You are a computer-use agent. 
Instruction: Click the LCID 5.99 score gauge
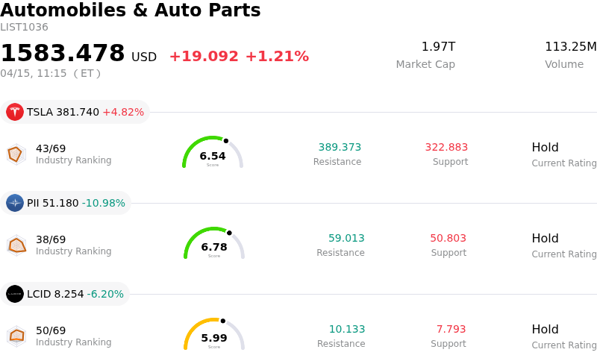tap(214, 335)
